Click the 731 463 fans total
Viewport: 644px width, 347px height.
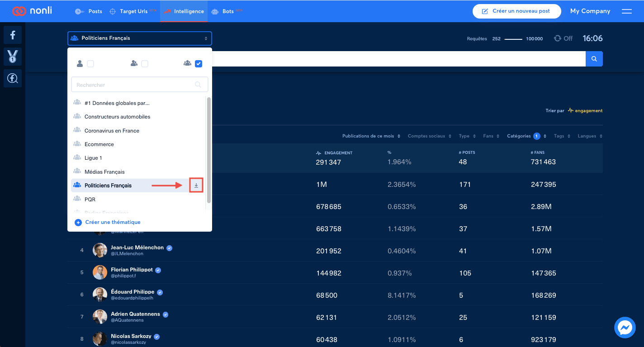tap(544, 162)
